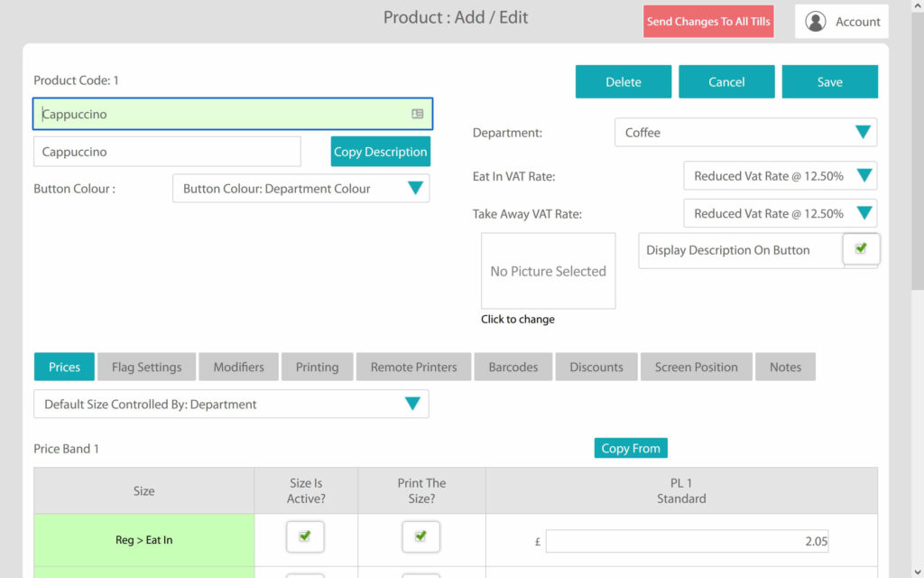
Task: Click the second Cappuccino description field
Action: click(167, 152)
